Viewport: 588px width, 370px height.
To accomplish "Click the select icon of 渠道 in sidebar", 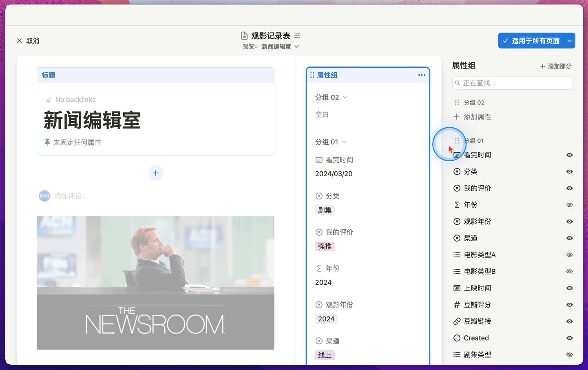I will [457, 238].
